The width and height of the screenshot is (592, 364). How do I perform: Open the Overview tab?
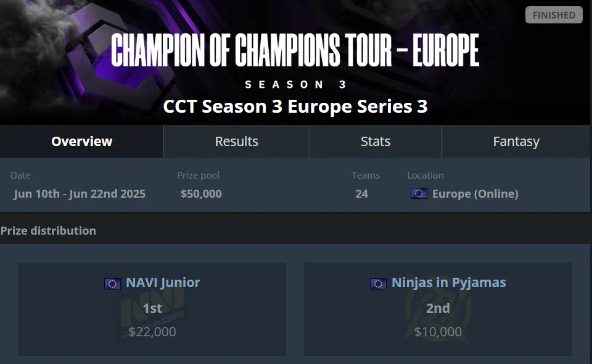(81, 142)
